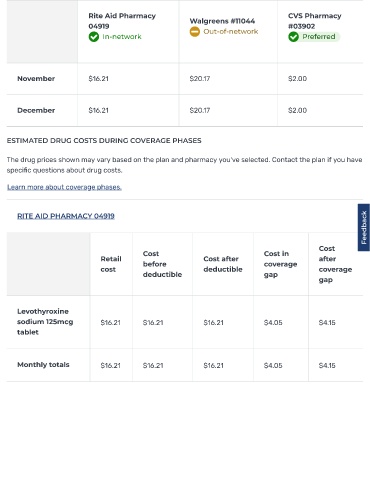Click the Monthly totals row label
This screenshot has width=370, height=480.
(x=43, y=365)
